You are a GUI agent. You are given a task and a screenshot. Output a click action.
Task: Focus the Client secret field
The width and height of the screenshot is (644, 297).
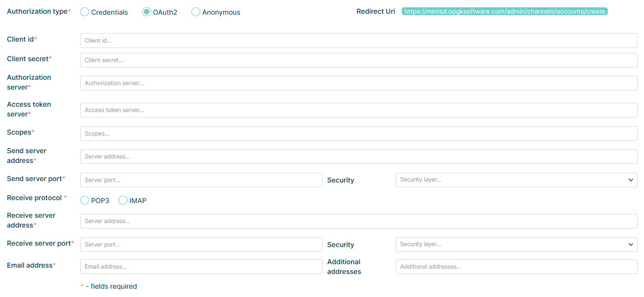359,60
